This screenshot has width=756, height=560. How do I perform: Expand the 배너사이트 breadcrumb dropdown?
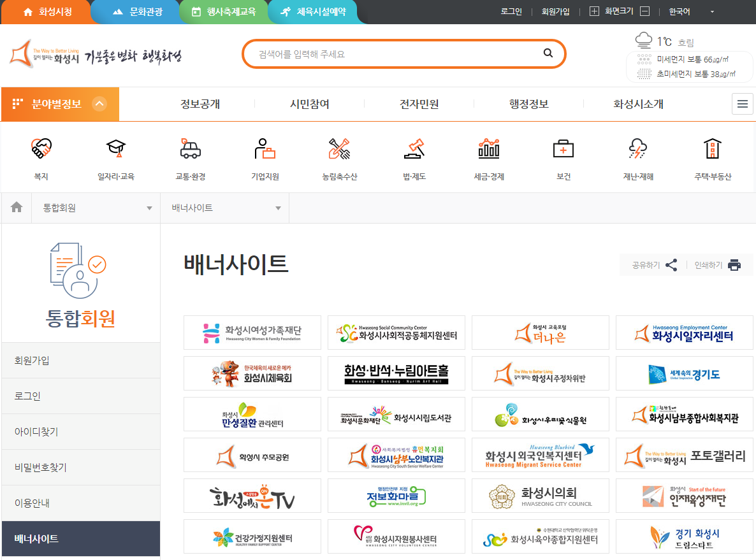point(224,208)
